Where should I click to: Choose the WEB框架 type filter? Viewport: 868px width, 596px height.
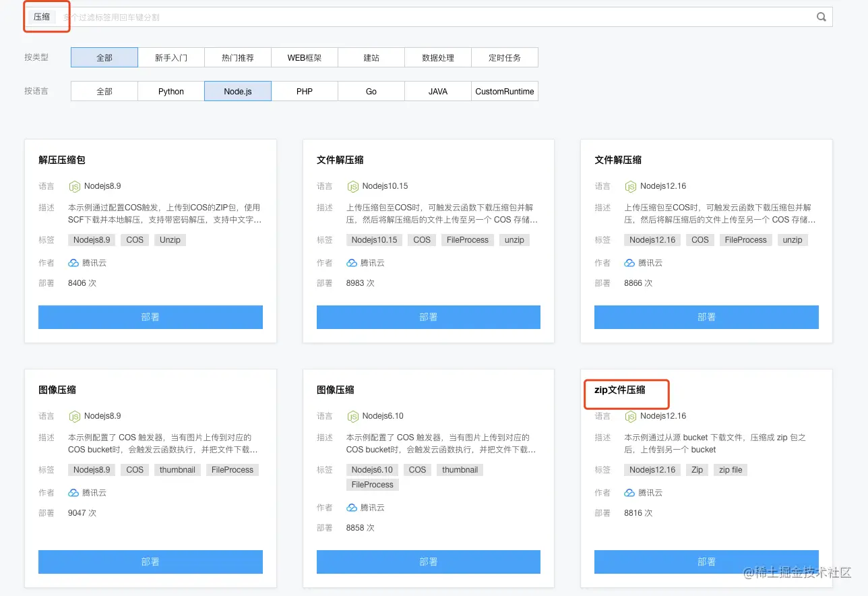305,57
